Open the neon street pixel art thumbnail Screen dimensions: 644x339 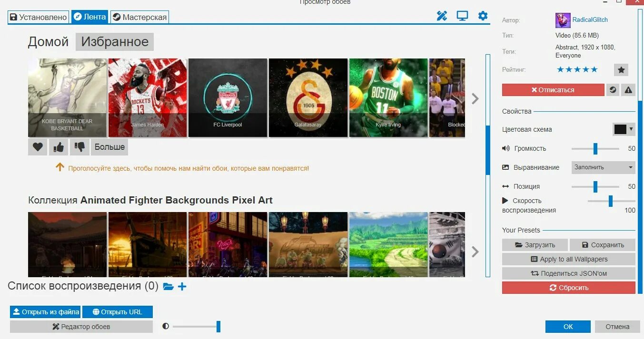[x=228, y=244]
